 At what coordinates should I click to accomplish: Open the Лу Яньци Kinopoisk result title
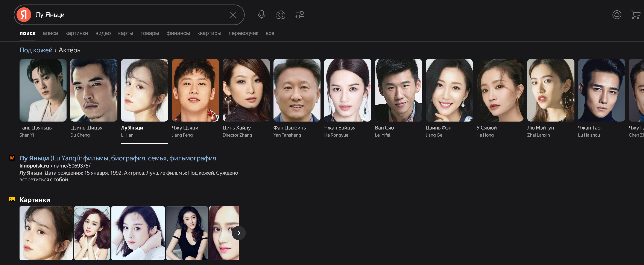click(x=117, y=158)
